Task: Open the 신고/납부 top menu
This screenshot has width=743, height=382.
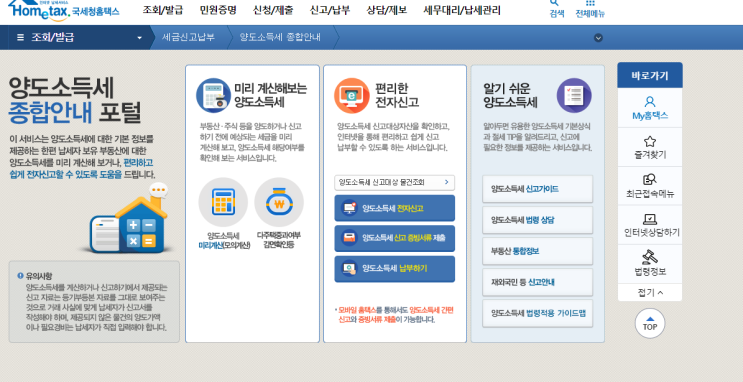Action: [x=330, y=10]
